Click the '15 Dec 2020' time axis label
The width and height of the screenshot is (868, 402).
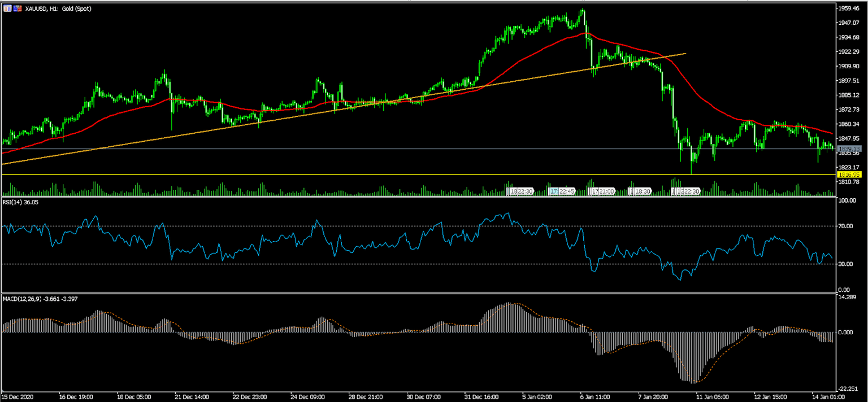pos(17,396)
